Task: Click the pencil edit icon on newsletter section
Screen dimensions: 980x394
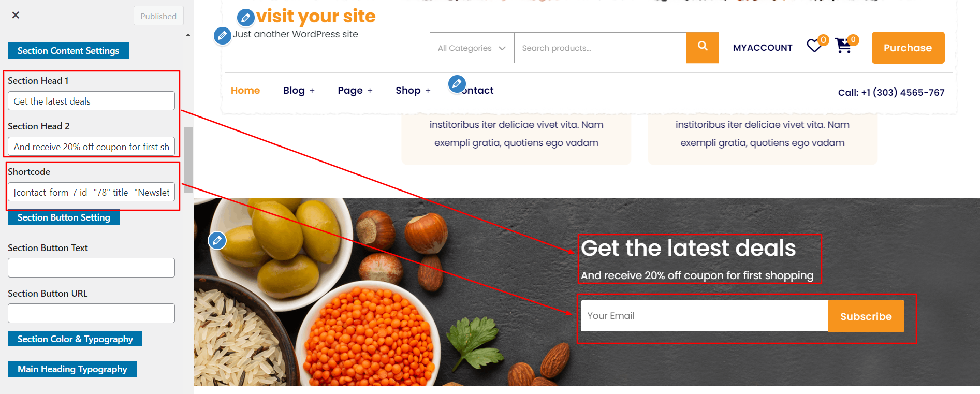Action: click(x=217, y=240)
